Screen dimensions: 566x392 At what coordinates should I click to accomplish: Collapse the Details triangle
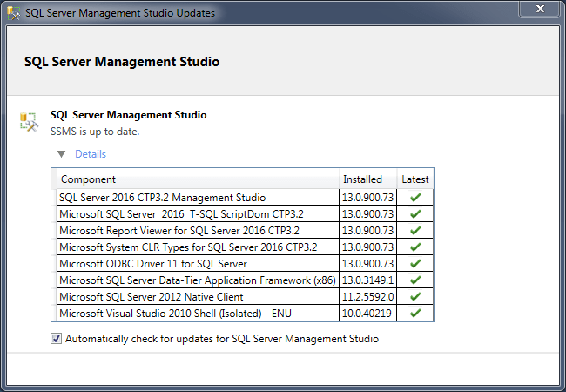pyautogui.click(x=61, y=154)
